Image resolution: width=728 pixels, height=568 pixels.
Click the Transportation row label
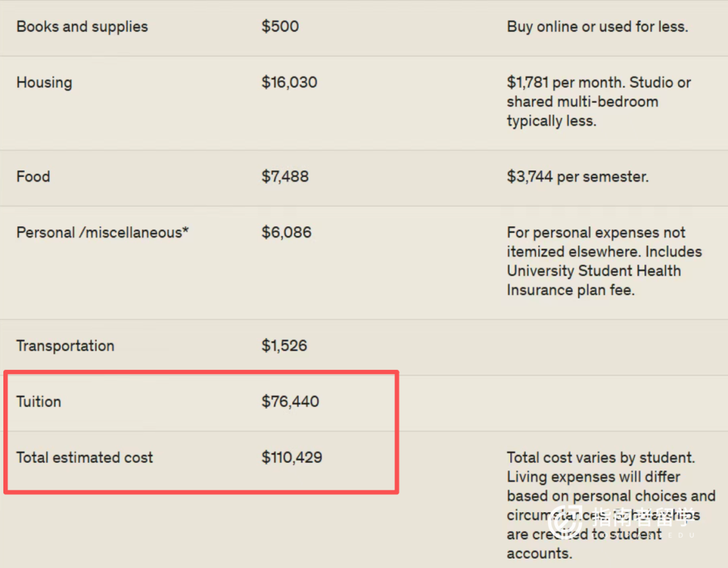(65, 346)
